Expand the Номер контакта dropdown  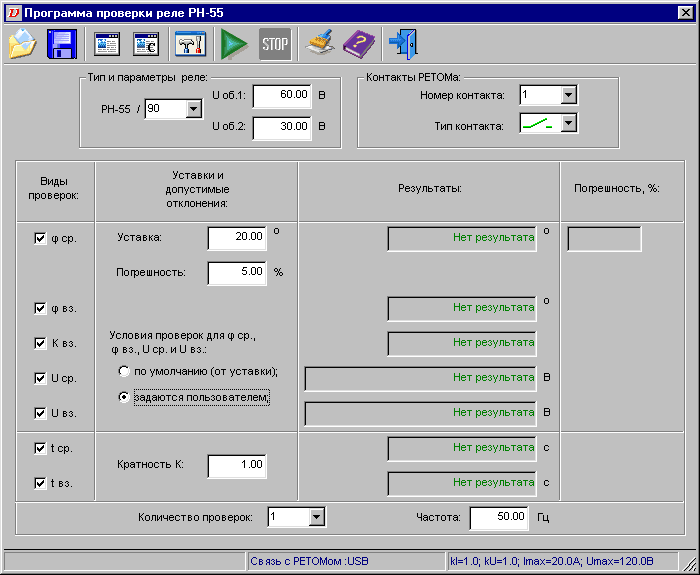coord(568,95)
